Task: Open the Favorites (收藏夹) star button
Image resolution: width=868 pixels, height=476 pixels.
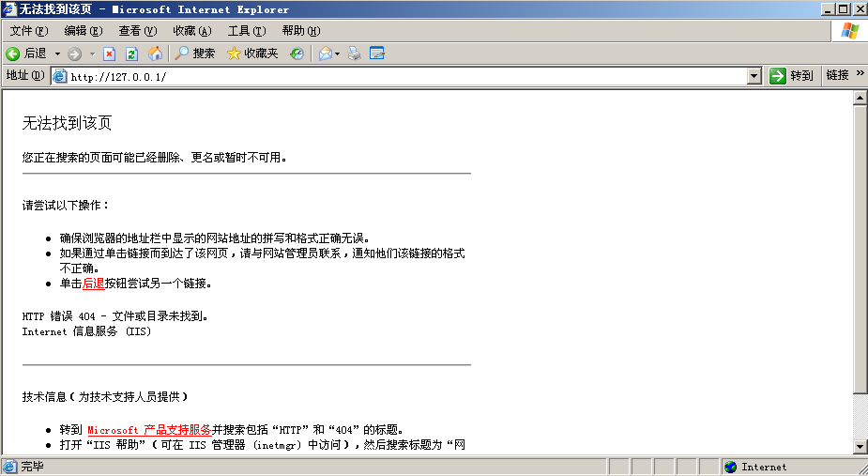Action: tap(252, 54)
